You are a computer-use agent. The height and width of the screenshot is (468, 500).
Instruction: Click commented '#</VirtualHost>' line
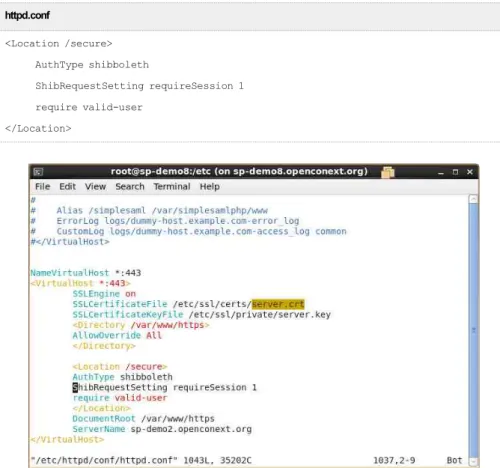[70, 241]
